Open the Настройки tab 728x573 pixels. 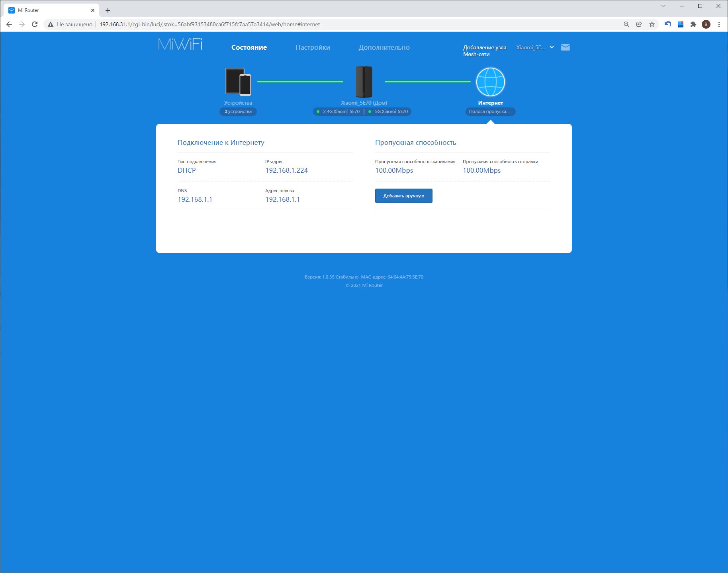tap(313, 47)
